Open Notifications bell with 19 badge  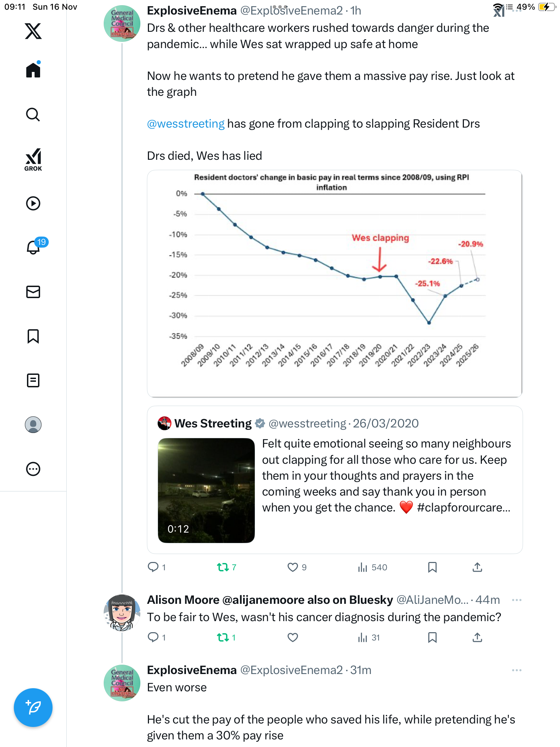point(33,248)
